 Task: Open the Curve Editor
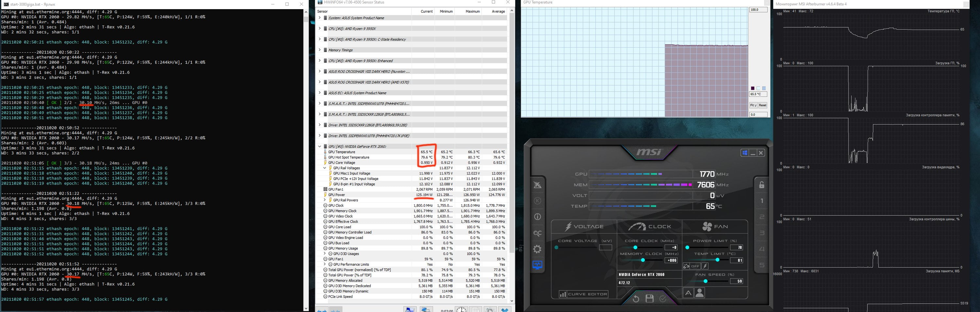[x=583, y=294]
